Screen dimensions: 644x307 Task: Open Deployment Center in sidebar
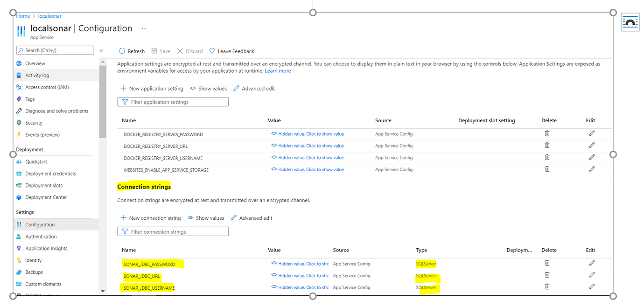[46, 197]
